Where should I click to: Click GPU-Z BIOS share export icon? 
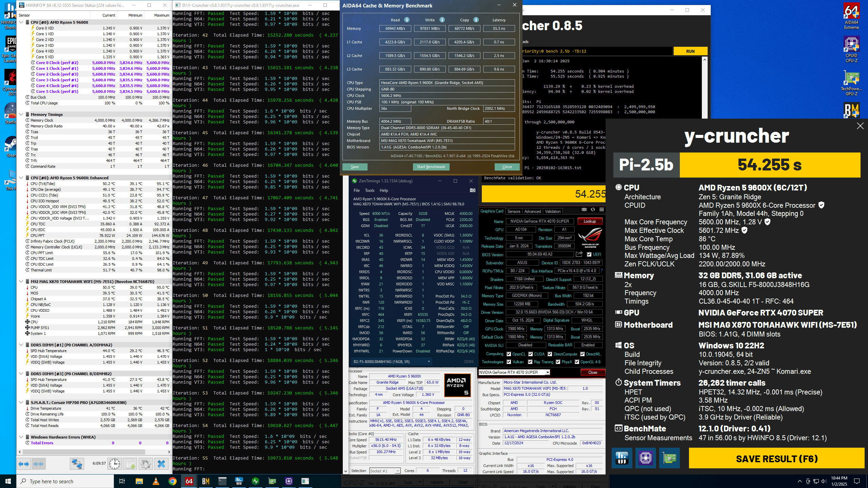pyautogui.click(x=579, y=254)
